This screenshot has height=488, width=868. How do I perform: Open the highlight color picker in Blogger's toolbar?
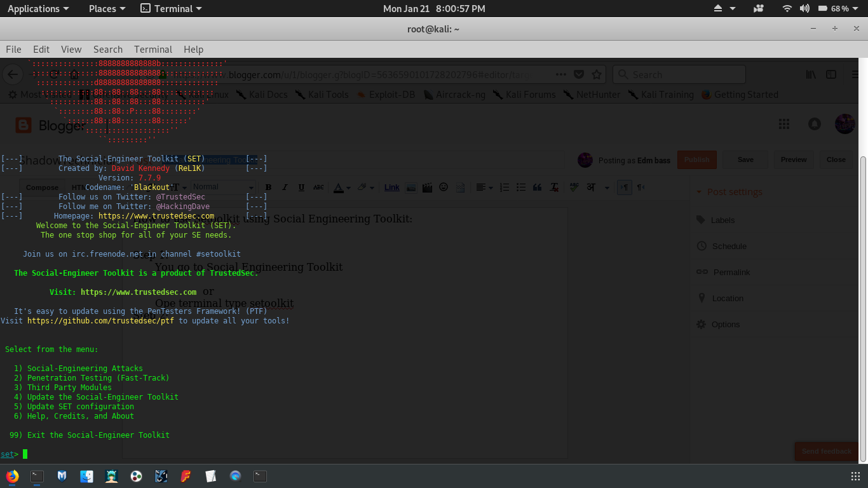pos(365,187)
